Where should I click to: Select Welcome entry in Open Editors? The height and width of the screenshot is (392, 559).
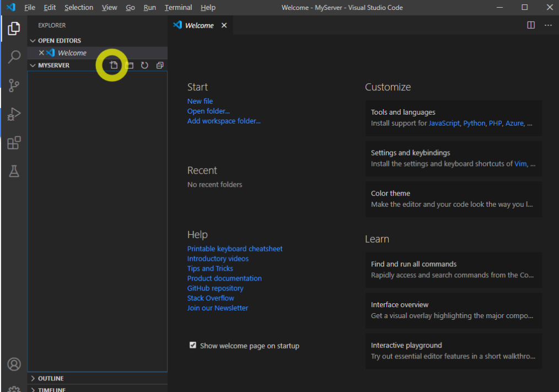point(98,53)
